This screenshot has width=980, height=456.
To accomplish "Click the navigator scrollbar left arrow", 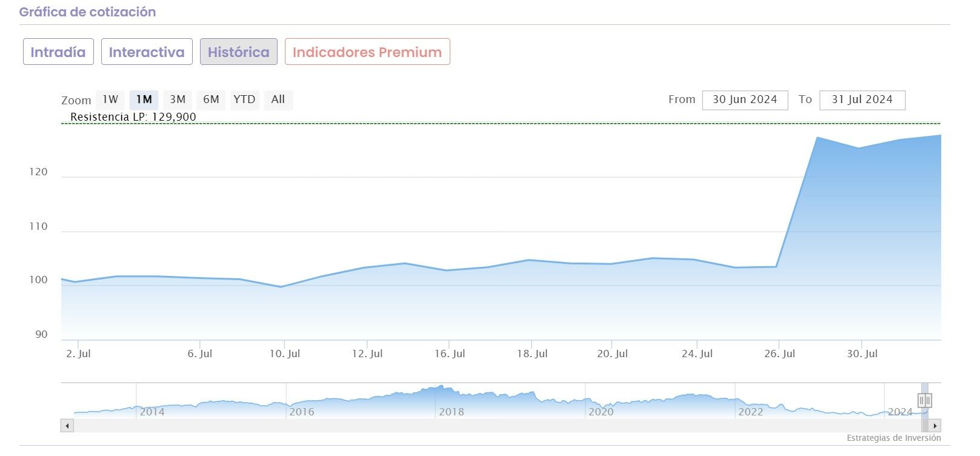I will pos(67,426).
